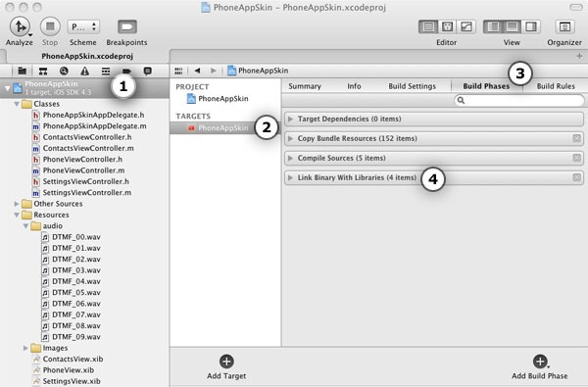The image size is (588, 387).
Task: Toggle the Utilities pane visibility
Action: (x=531, y=26)
